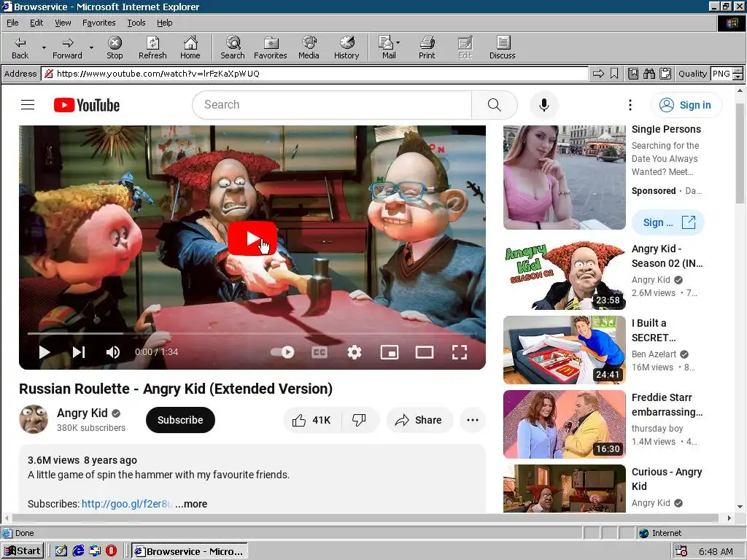This screenshot has height=560, width=747.
Task: Open YouTube settings three-dot menu
Action: click(630, 105)
